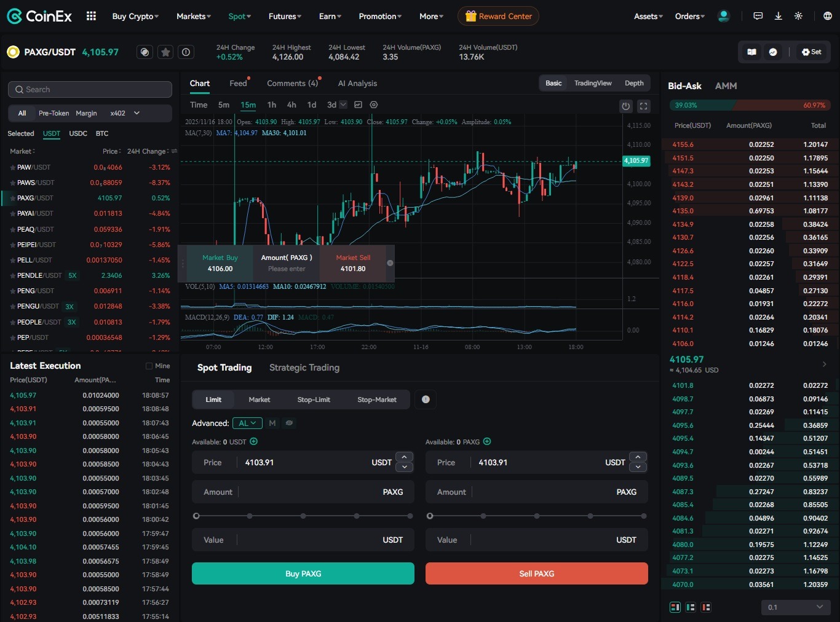Switch chart view to TradingView mode
Image resolution: width=840 pixels, height=622 pixels.
tap(592, 83)
